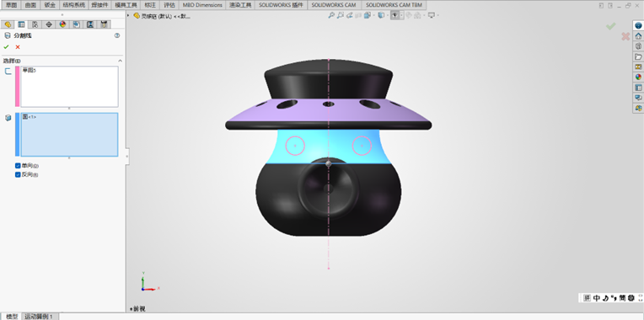The height and width of the screenshot is (320, 644).
Task: Toggle the 单向 checkbox
Action: (18, 166)
